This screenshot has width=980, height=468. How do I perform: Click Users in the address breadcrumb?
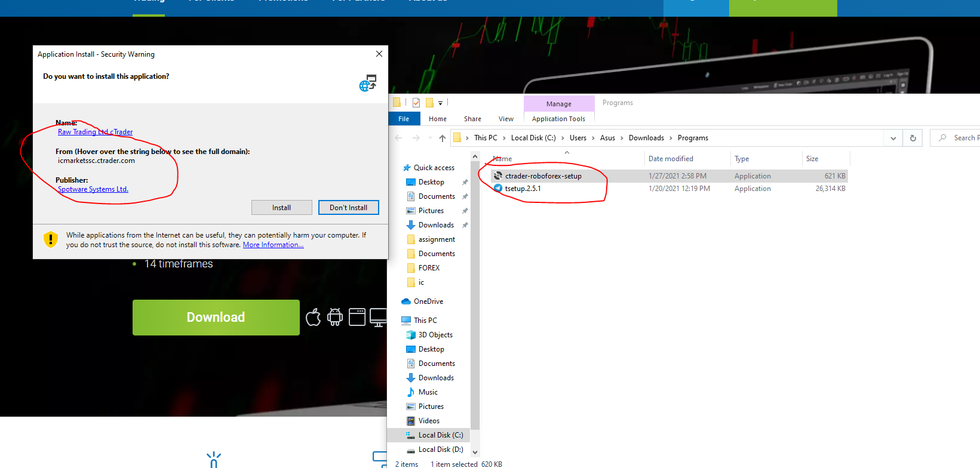pos(577,138)
